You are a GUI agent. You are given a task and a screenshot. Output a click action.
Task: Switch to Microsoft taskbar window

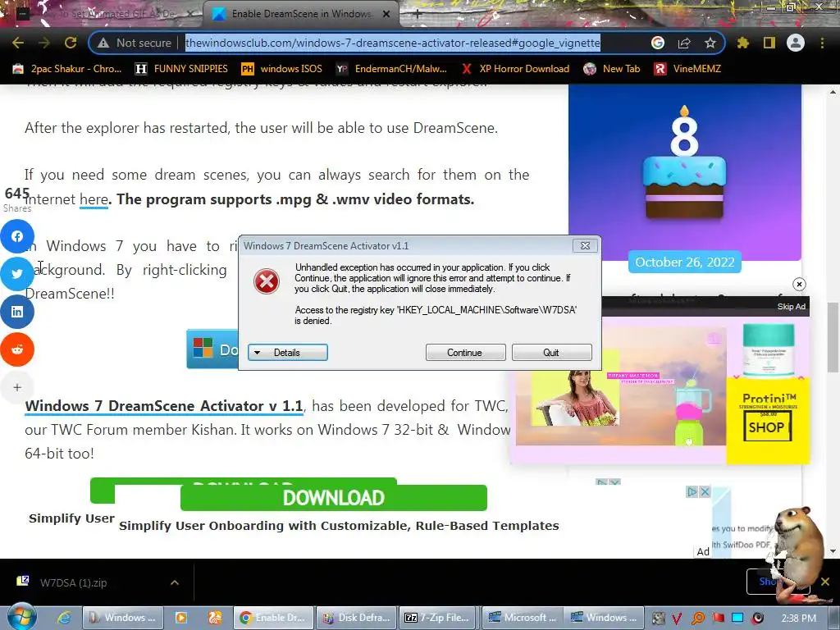(x=523, y=618)
